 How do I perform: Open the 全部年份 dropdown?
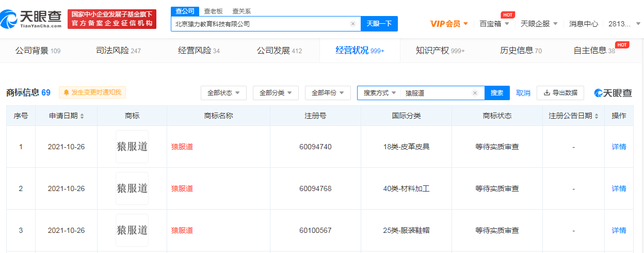[x=328, y=93]
